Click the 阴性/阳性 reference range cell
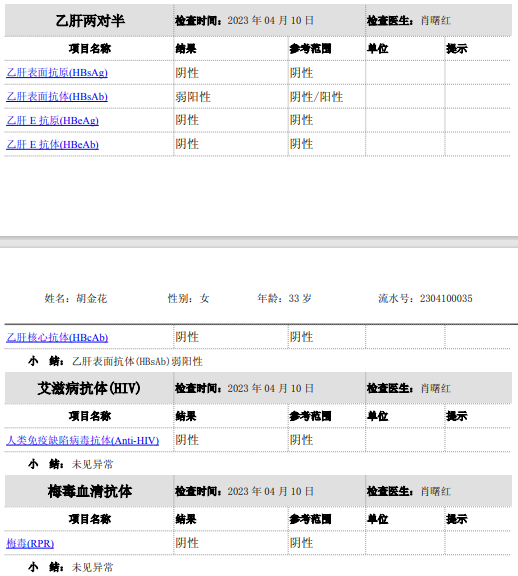The height and width of the screenshot is (576, 518). pyautogui.click(x=316, y=97)
